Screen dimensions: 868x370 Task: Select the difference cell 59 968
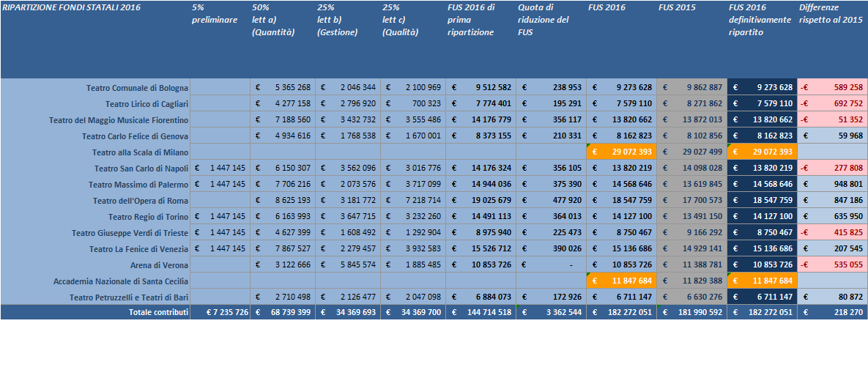[x=832, y=136]
